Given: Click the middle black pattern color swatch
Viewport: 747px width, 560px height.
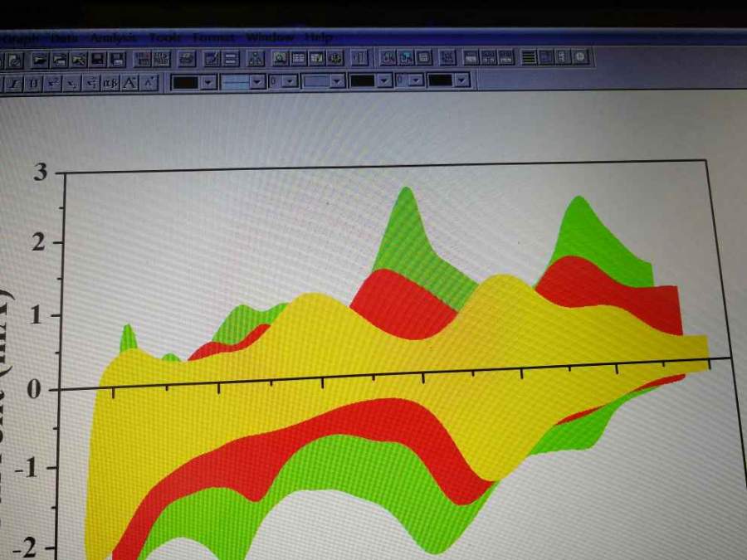Looking at the screenshot, I should point(362,81).
